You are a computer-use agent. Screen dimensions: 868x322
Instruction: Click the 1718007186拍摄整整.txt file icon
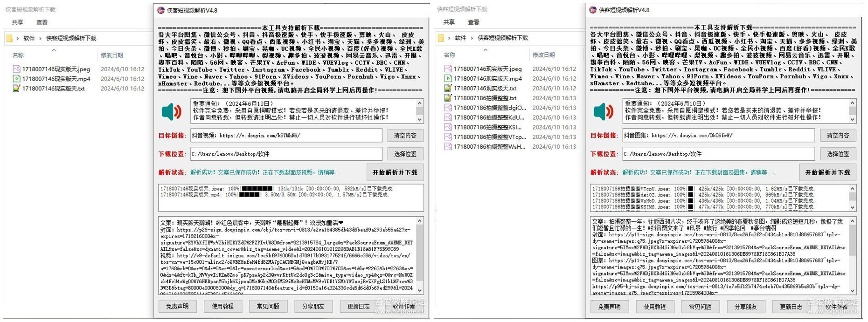click(x=448, y=98)
